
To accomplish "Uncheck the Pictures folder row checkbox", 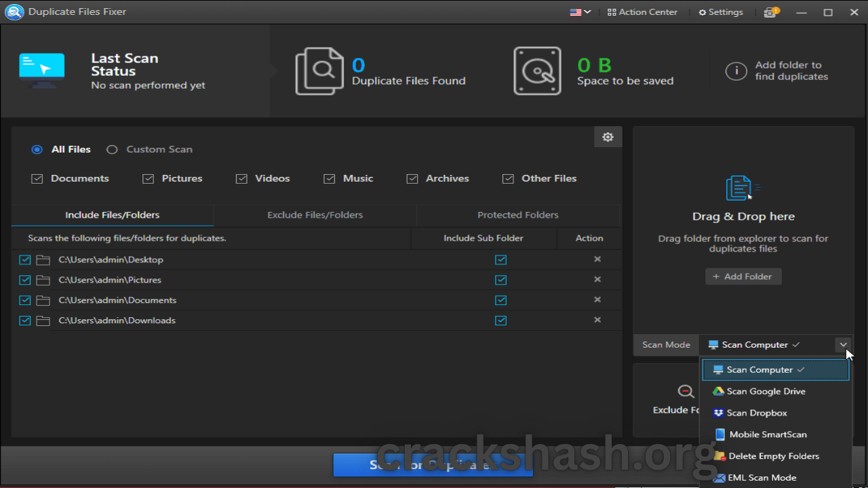I will [x=25, y=280].
